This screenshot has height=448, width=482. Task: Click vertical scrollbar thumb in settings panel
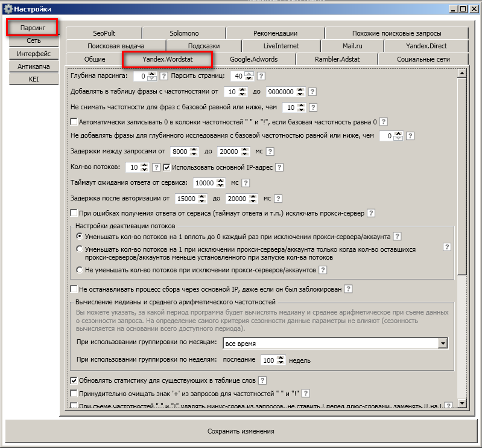[462, 176]
